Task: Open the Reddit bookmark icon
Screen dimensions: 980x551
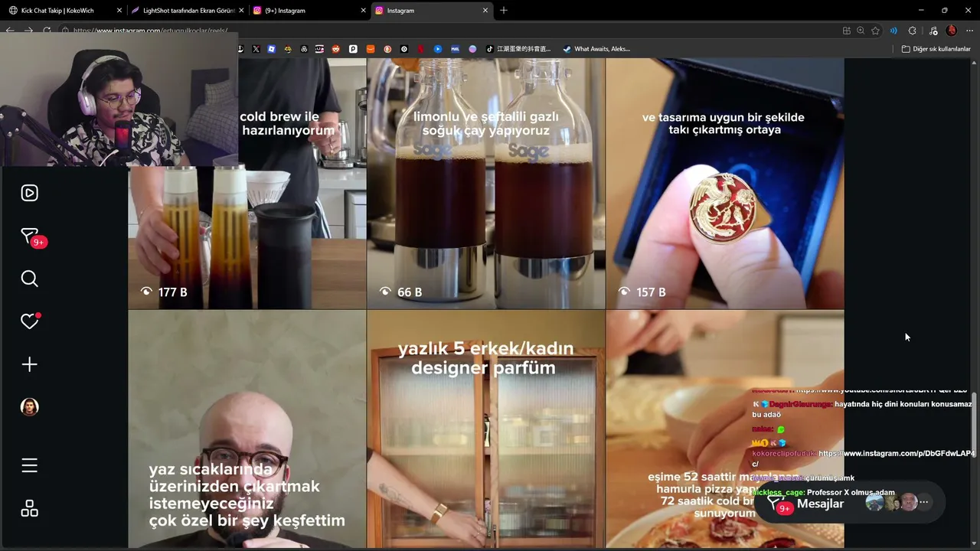Action: tap(336, 49)
